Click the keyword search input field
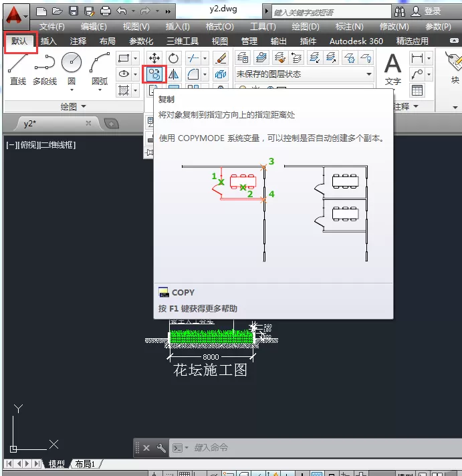 pyautogui.click(x=331, y=12)
